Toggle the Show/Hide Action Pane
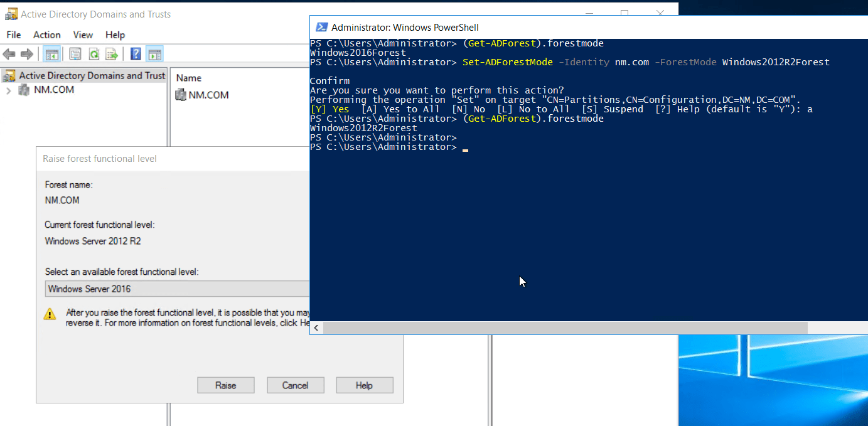Image resolution: width=868 pixels, height=426 pixels. click(x=154, y=54)
